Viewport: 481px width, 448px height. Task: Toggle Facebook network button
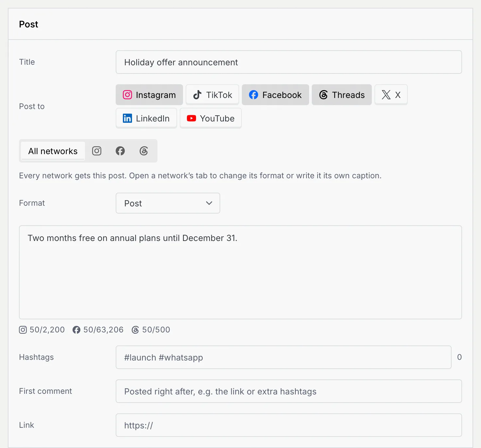pos(275,95)
